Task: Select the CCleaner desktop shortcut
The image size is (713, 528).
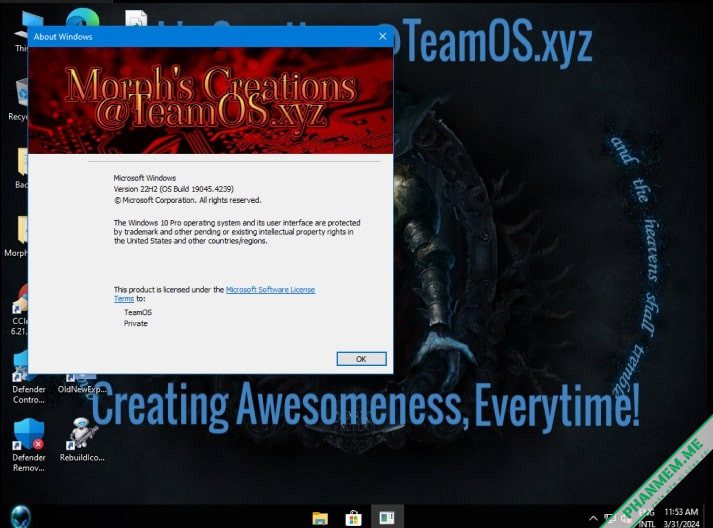Action: click(20, 309)
